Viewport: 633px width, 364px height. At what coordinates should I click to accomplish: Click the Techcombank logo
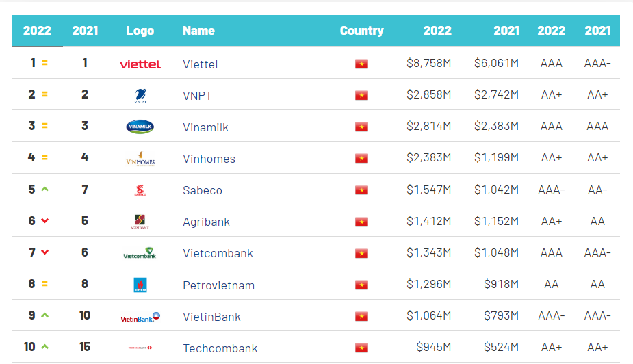(140, 348)
